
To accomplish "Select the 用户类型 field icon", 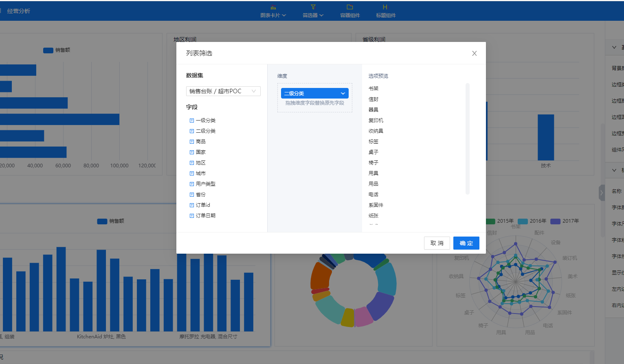I will tap(192, 184).
